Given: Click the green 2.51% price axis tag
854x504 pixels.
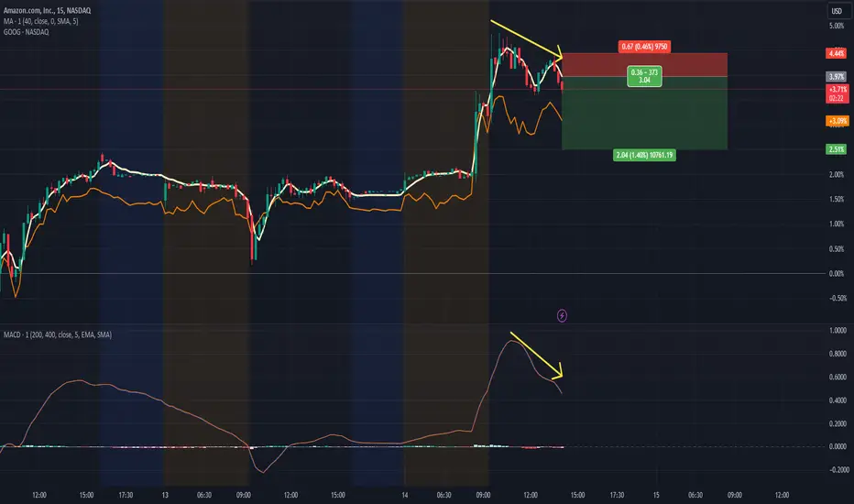Looking at the screenshot, I should [x=837, y=149].
